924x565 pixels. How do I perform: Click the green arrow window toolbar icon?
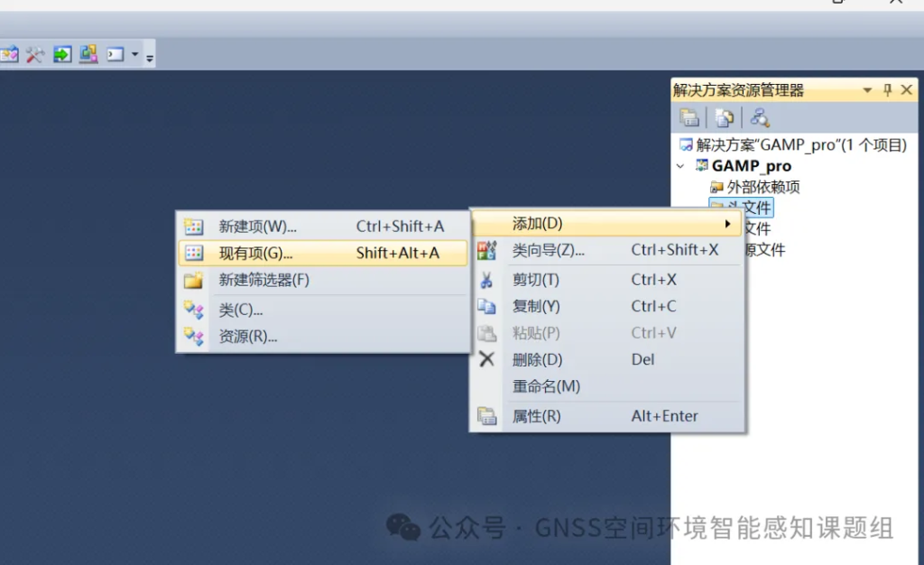(61, 55)
